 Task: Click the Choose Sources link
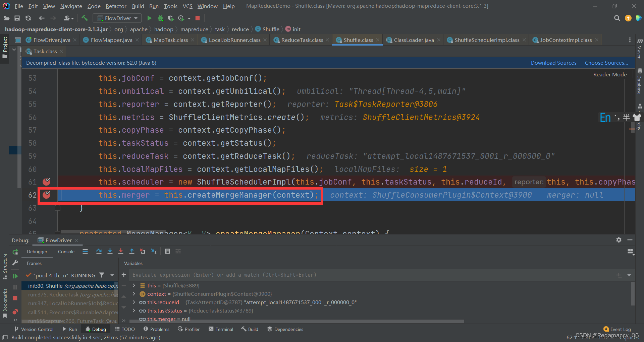606,63
